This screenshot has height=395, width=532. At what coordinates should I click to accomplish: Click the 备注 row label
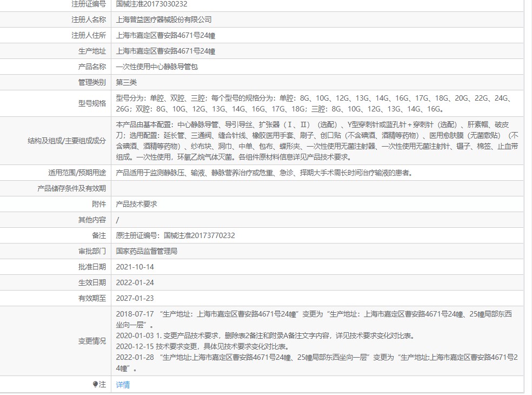coord(99,235)
